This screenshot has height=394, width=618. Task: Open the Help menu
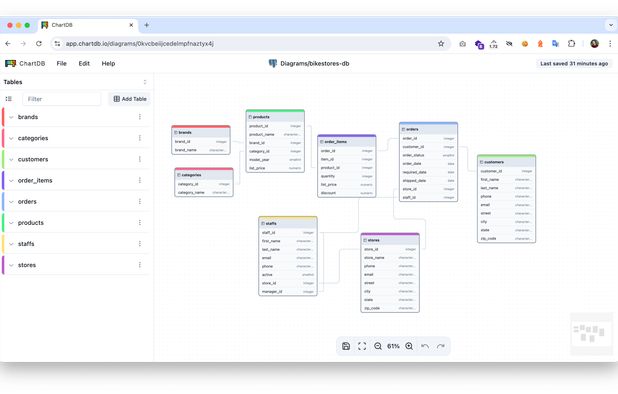(x=108, y=63)
